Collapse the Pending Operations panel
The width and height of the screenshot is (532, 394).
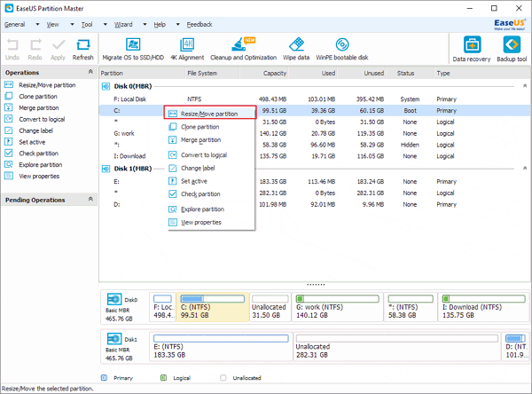coord(90,199)
